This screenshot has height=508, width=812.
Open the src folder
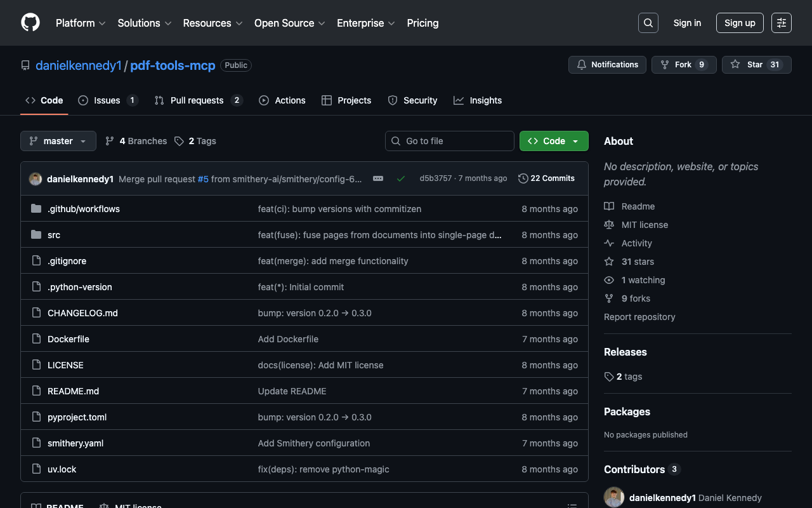coord(54,235)
